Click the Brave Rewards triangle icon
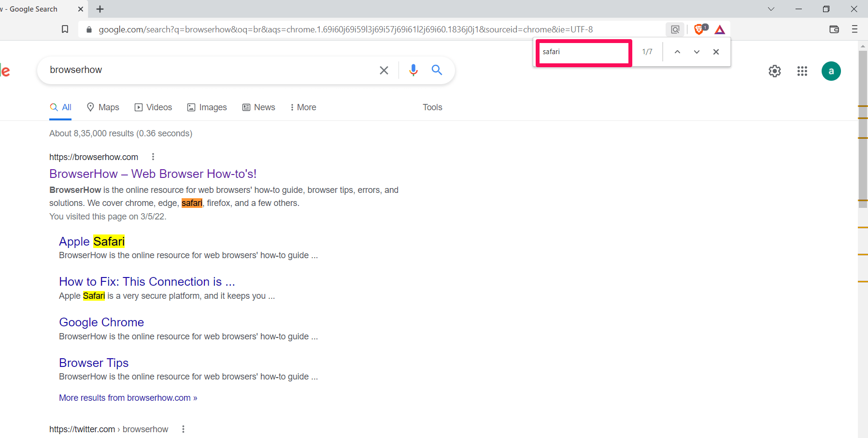The width and height of the screenshot is (868, 438). click(720, 29)
